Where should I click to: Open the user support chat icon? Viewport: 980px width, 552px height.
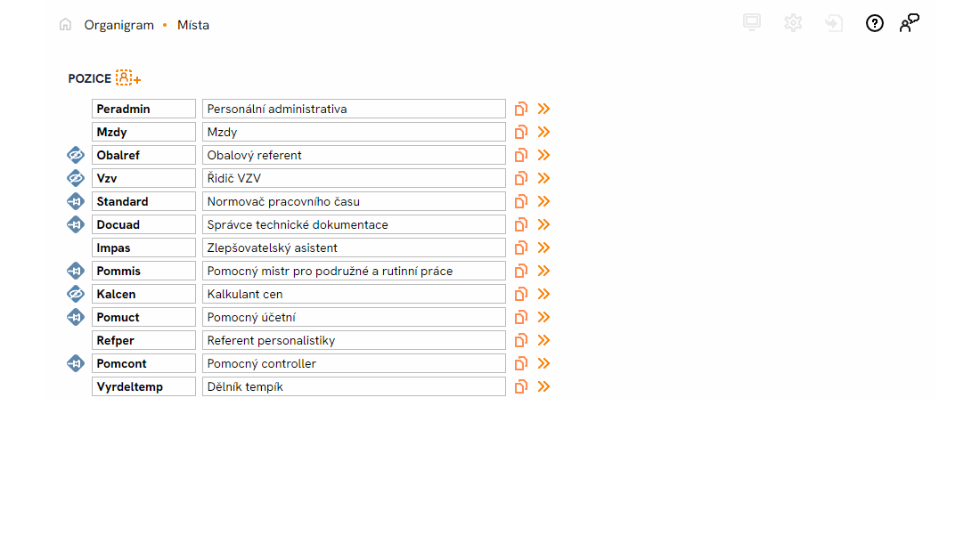click(909, 24)
